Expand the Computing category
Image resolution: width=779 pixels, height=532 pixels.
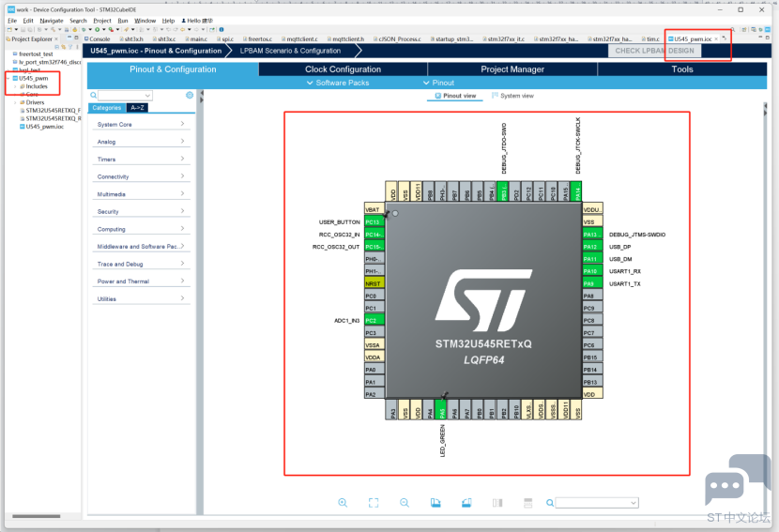point(141,229)
